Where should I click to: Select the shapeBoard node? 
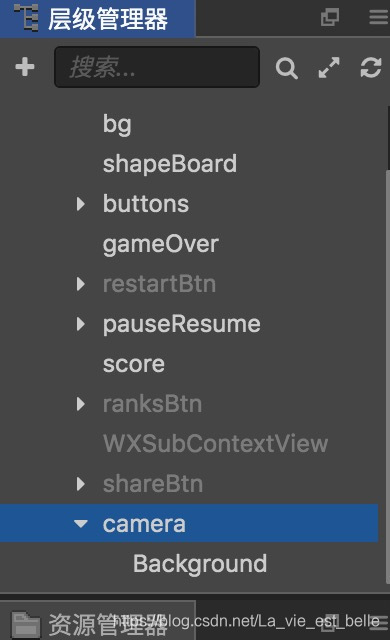click(170, 164)
